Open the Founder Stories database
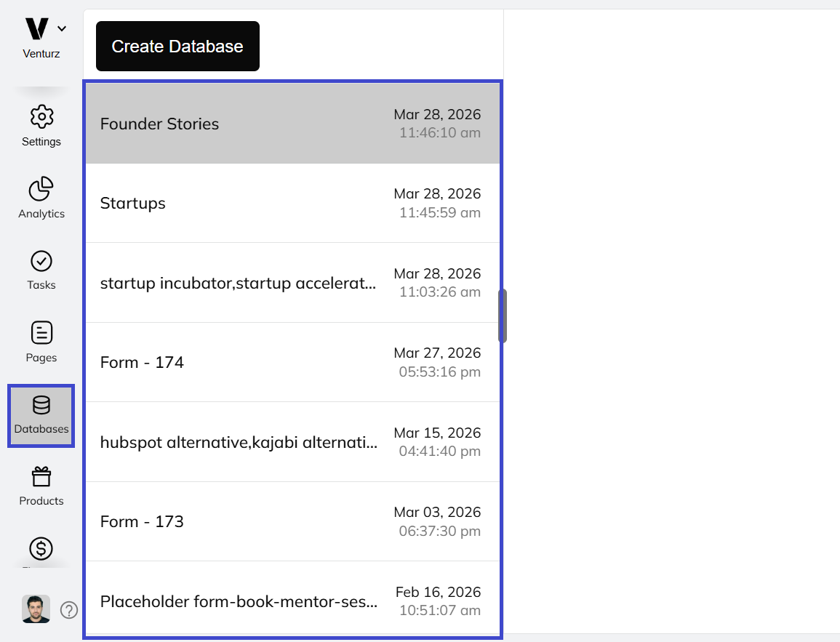Image resolution: width=840 pixels, height=642 pixels. coord(291,124)
